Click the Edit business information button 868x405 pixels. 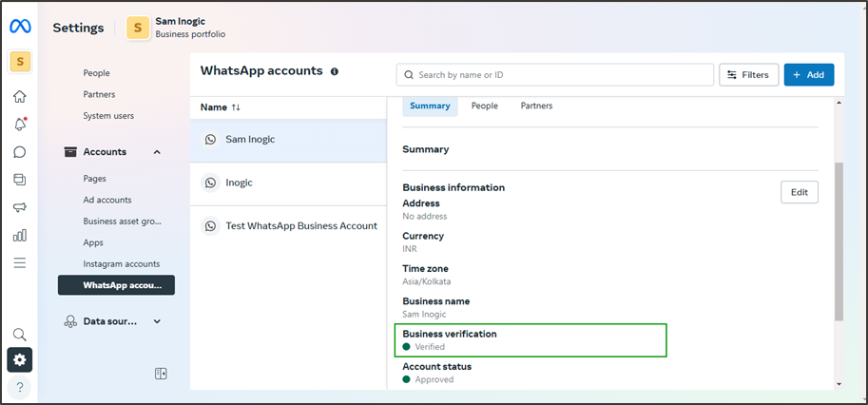[799, 192]
